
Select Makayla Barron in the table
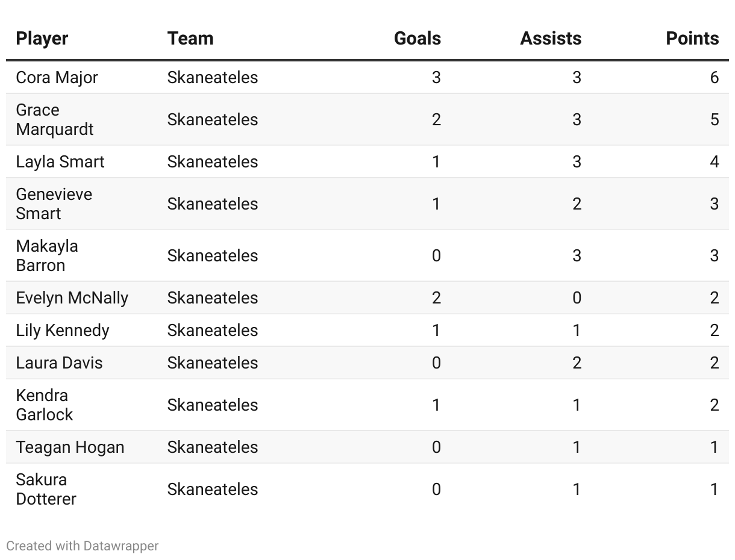click(x=47, y=256)
